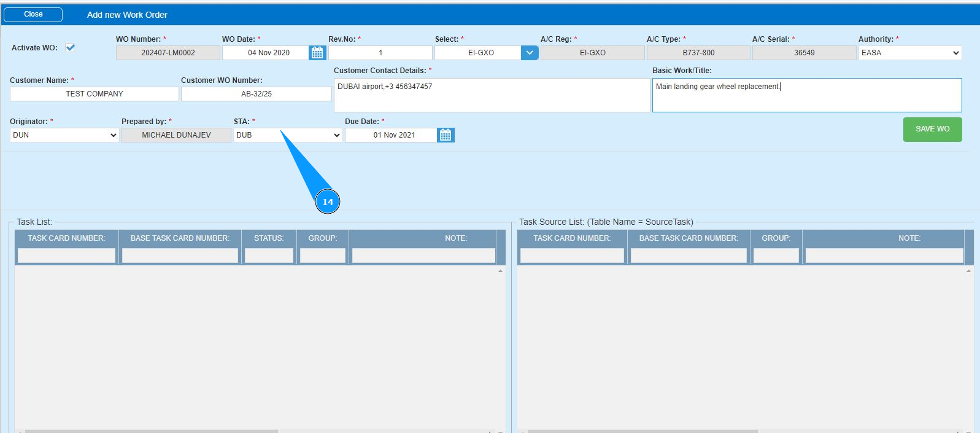Click the Customer Name field TEST COMPANY

pos(95,94)
